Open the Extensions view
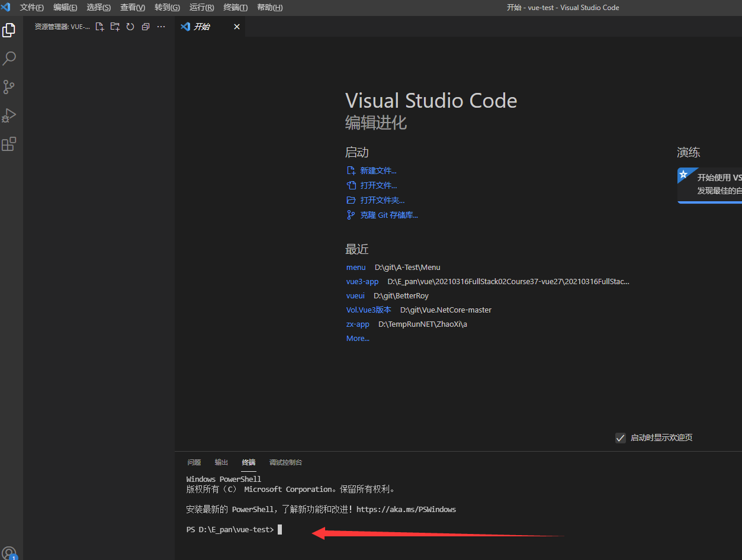The height and width of the screenshot is (560, 742). click(9, 143)
